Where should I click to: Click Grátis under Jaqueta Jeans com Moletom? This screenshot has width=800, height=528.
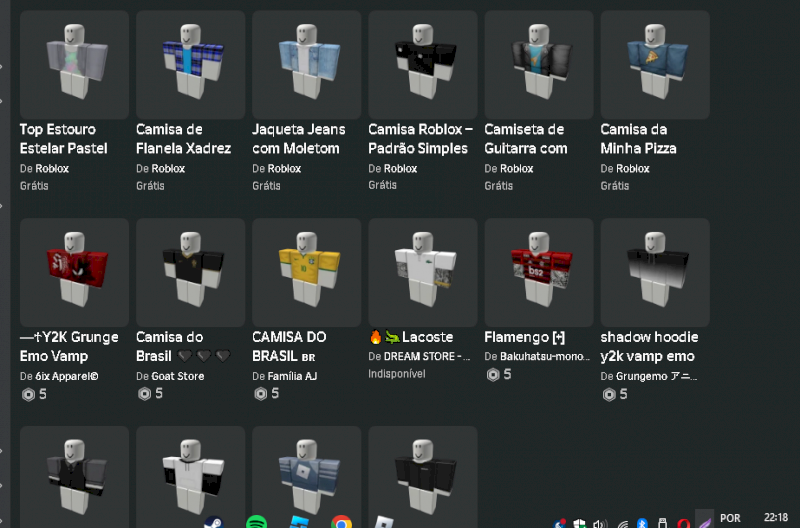(266, 186)
